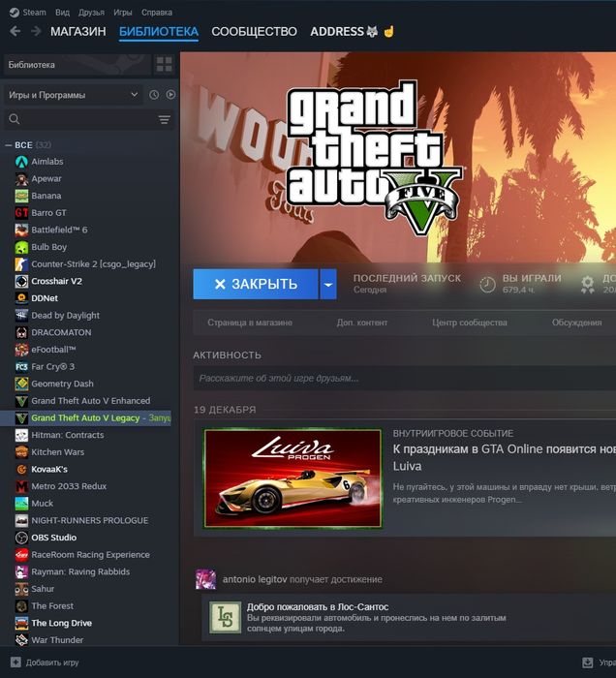Open antonio legitov's profile name
The height and width of the screenshot is (678, 616).
point(255,579)
